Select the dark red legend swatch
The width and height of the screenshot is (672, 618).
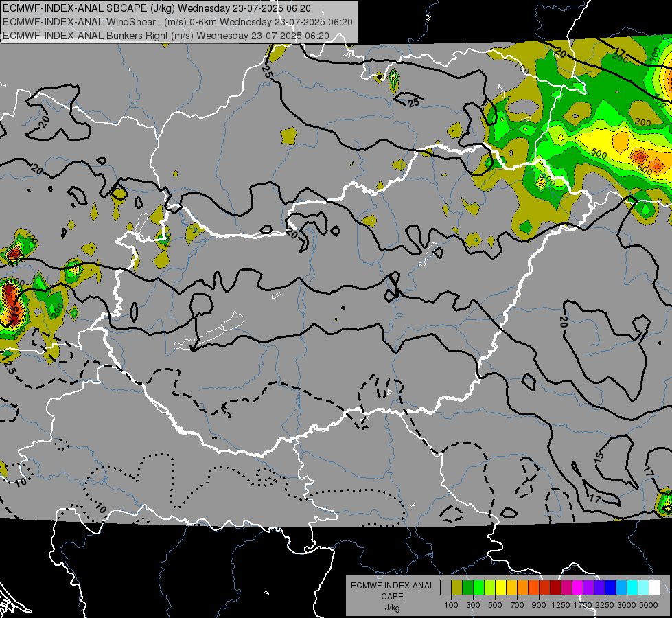(555, 587)
